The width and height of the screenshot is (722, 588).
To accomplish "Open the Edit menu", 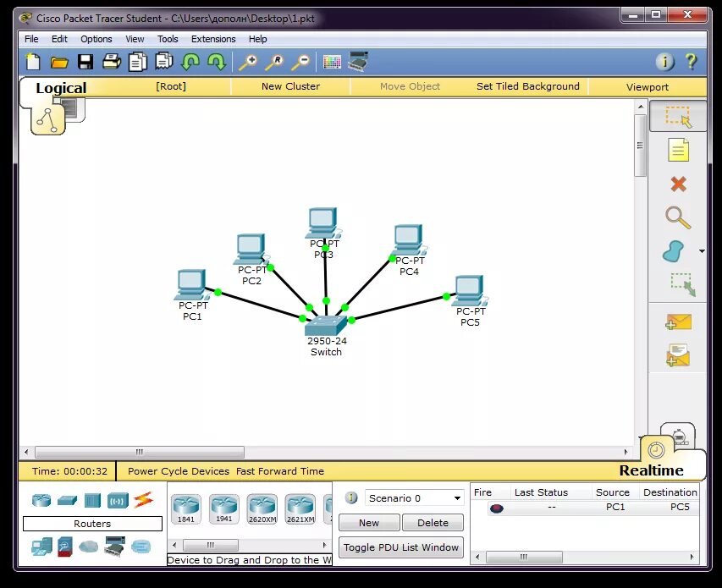I will coord(59,39).
